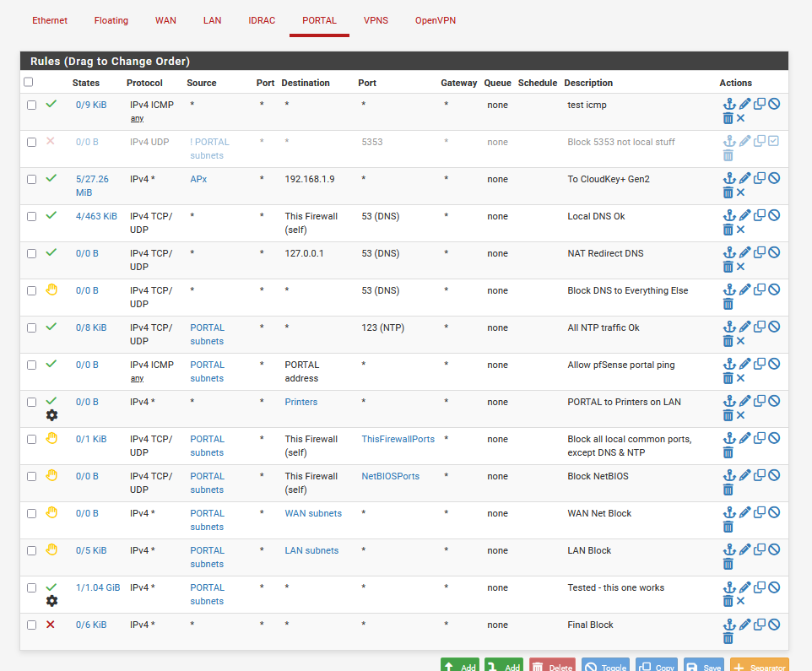Click the anchor icon for 'test icmp' rule
Viewport: 812px width, 671px height.
click(729, 104)
